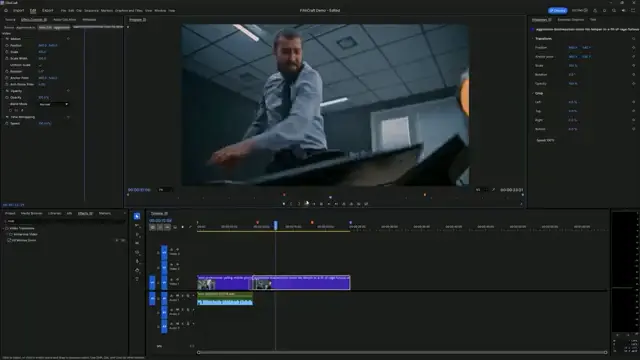Toggle the A1 source patching button
This screenshot has width=640, height=360.
152,298
